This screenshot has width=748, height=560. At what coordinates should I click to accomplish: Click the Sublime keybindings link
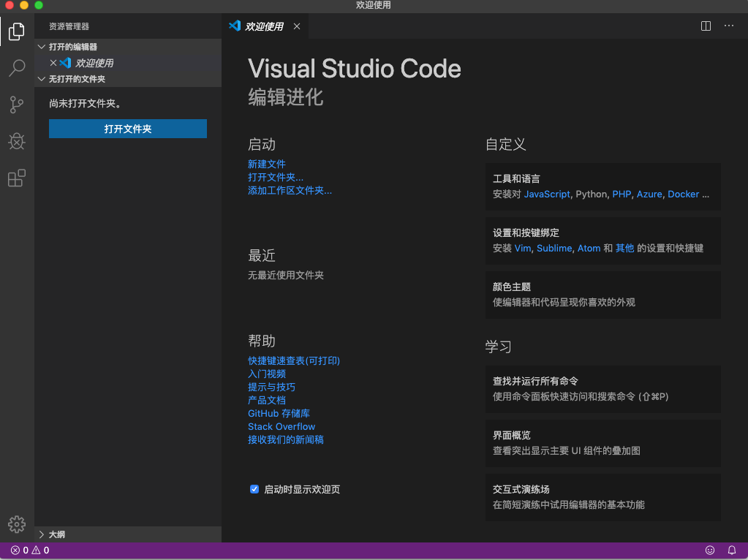coord(554,248)
